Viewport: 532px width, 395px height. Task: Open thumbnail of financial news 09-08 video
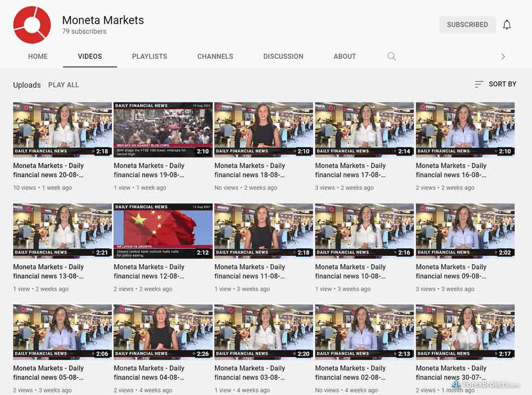point(465,231)
